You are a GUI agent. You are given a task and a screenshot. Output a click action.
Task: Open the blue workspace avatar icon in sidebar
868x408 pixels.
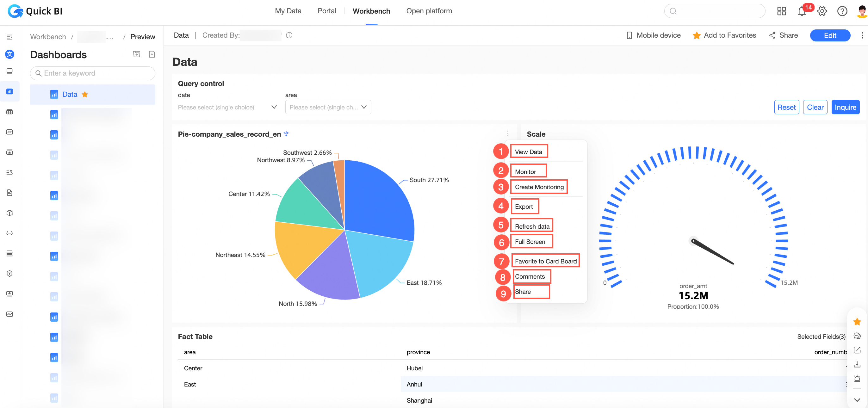tap(9, 54)
